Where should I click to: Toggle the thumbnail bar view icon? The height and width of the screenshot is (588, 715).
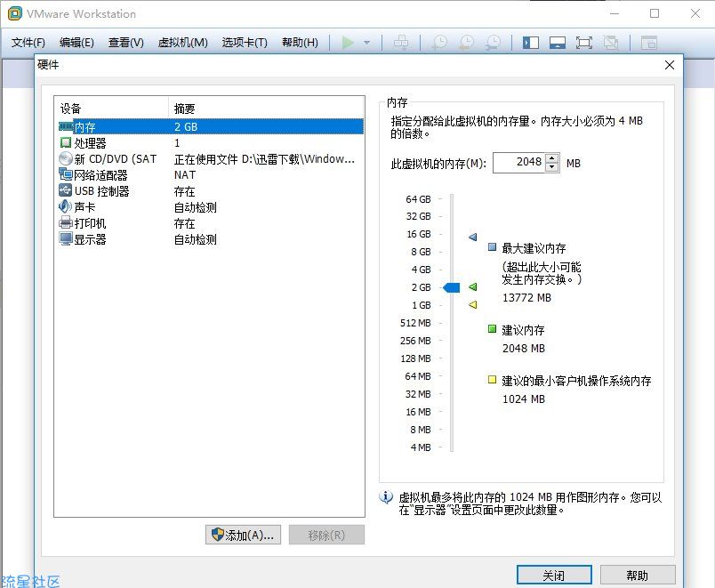558,43
